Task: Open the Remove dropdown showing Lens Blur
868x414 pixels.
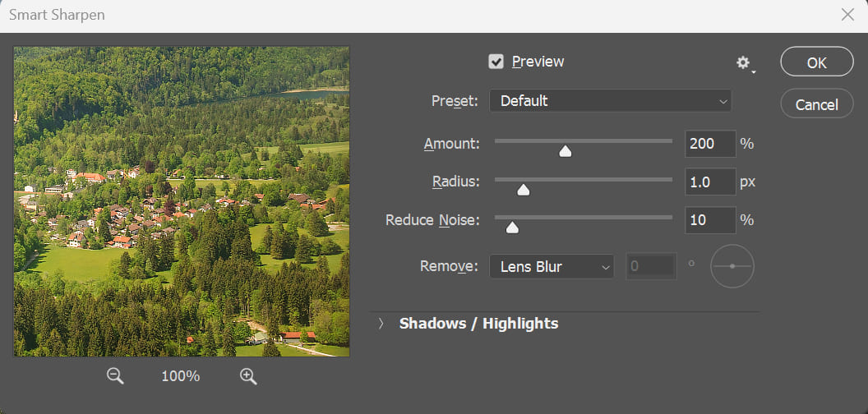Action: click(552, 266)
